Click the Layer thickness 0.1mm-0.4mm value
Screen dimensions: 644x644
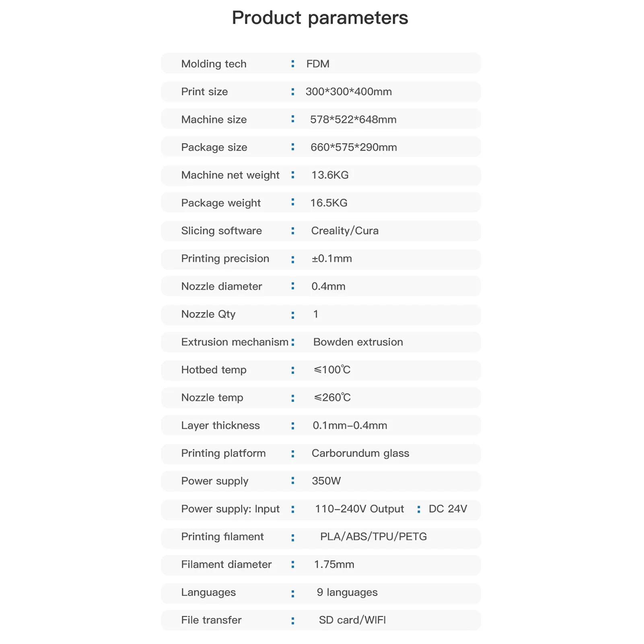350,425
